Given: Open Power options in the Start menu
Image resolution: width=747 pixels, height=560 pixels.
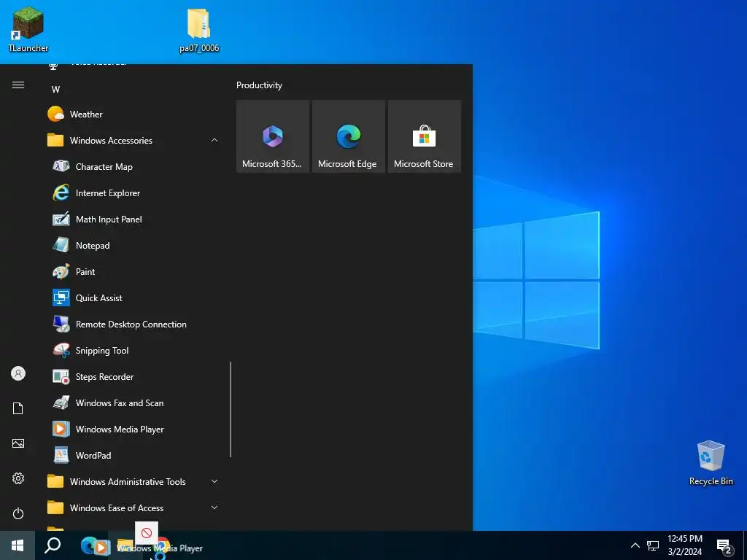Looking at the screenshot, I should 18,513.
